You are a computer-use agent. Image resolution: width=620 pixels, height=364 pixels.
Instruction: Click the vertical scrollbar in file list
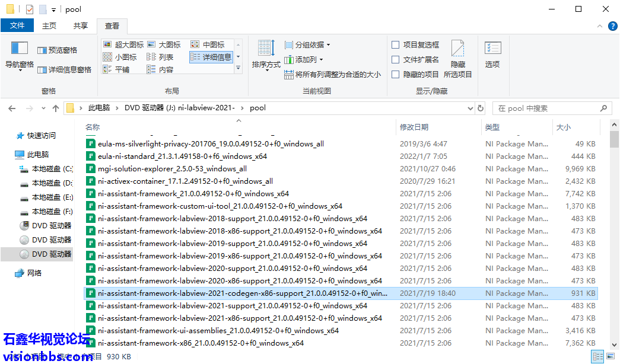[x=615, y=237]
